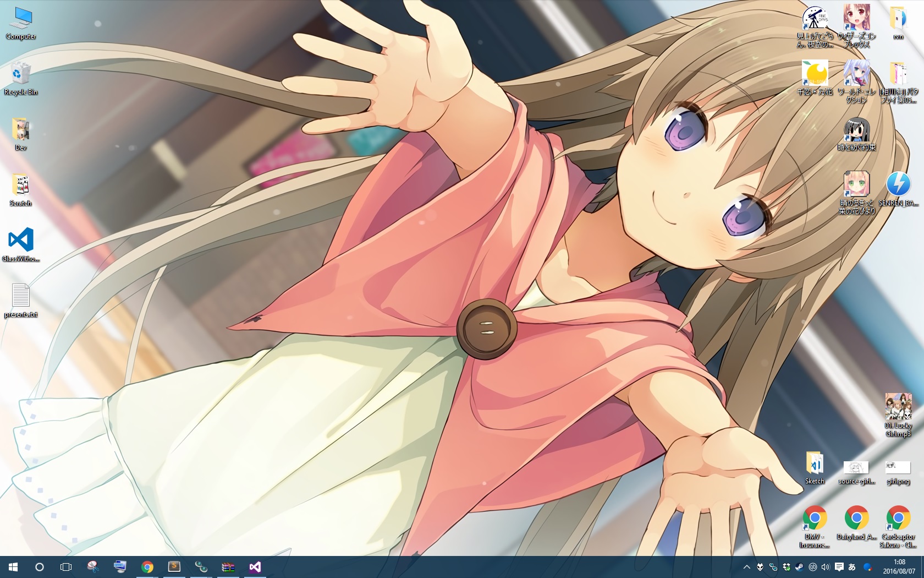The height and width of the screenshot is (578, 924).
Task: Select the ウィザーズコンプレックス shortcut
Action: point(856,27)
